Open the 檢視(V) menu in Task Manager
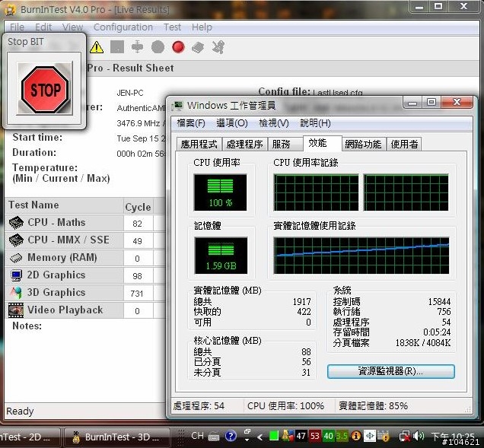484x448 pixels. pos(274,123)
